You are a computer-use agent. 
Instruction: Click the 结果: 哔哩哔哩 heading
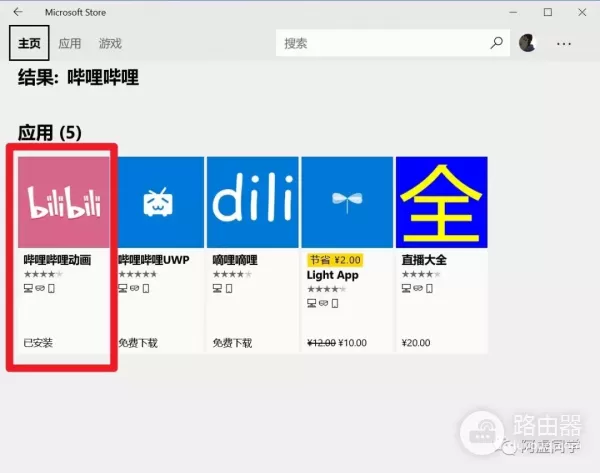pos(78,77)
